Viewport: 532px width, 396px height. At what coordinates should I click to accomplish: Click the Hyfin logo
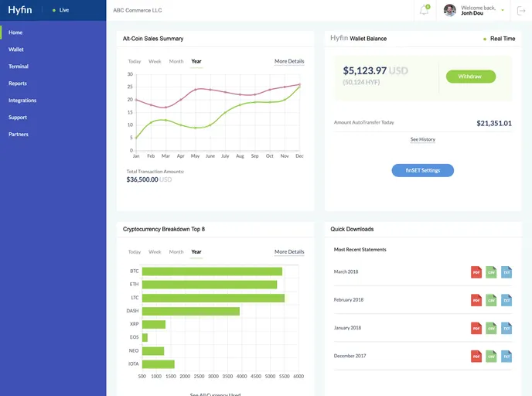tap(21, 10)
